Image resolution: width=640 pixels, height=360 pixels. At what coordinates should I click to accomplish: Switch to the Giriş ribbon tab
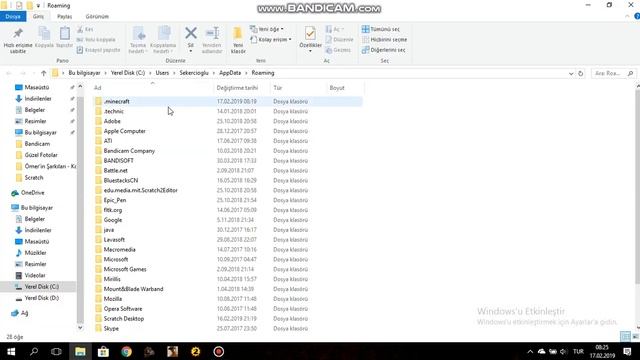tap(38, 16)
